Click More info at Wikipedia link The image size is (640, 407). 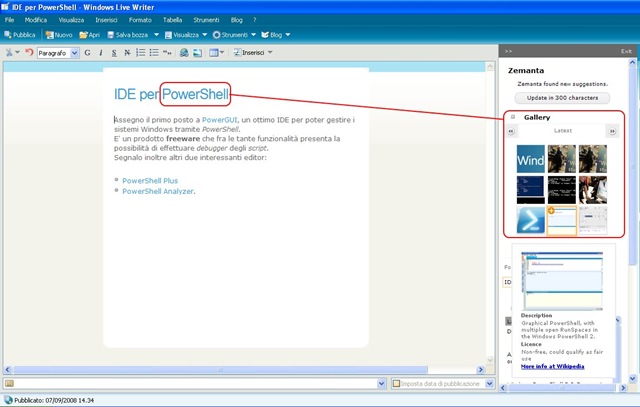point(552,366)
